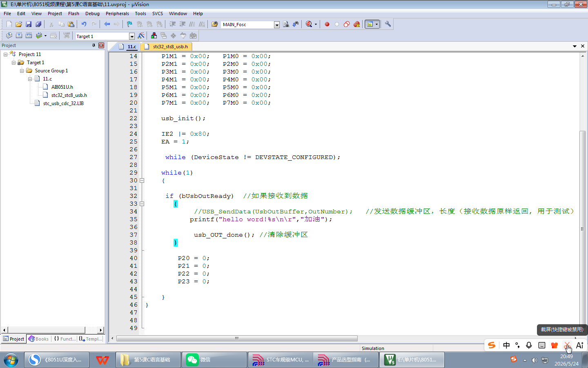Click the Find in Files folder icon
Image resolution: width=588 pixels, height=368 pixels.
pos(215,25)
